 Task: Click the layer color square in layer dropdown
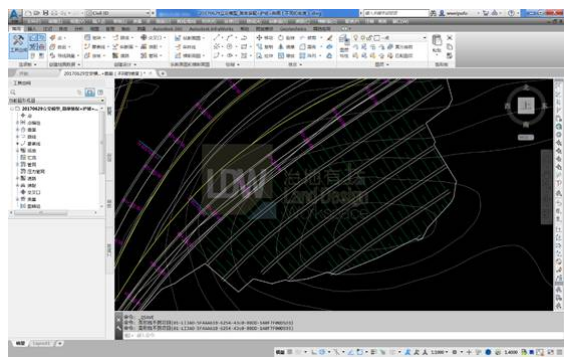(x=376, y=38)
